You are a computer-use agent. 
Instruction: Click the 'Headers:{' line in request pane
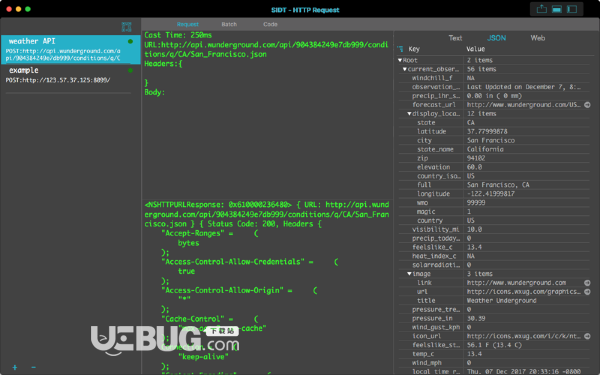tap(163, 64)
